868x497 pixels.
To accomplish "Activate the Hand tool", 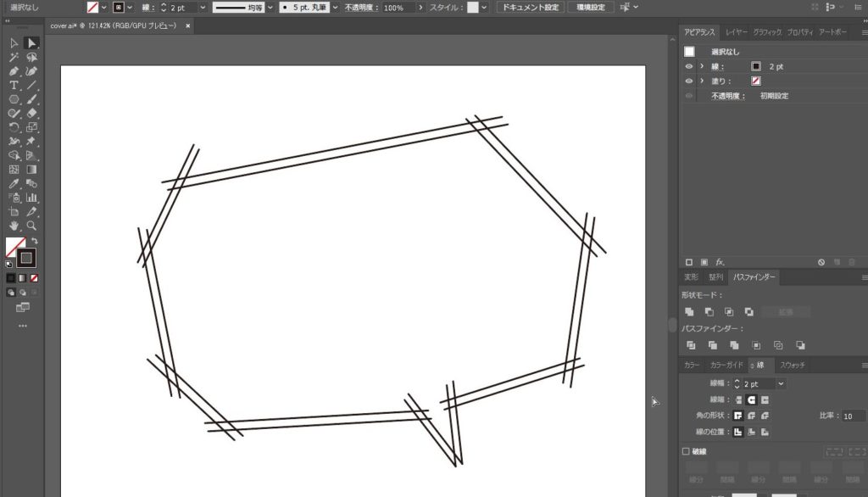I will click(14, 226).
